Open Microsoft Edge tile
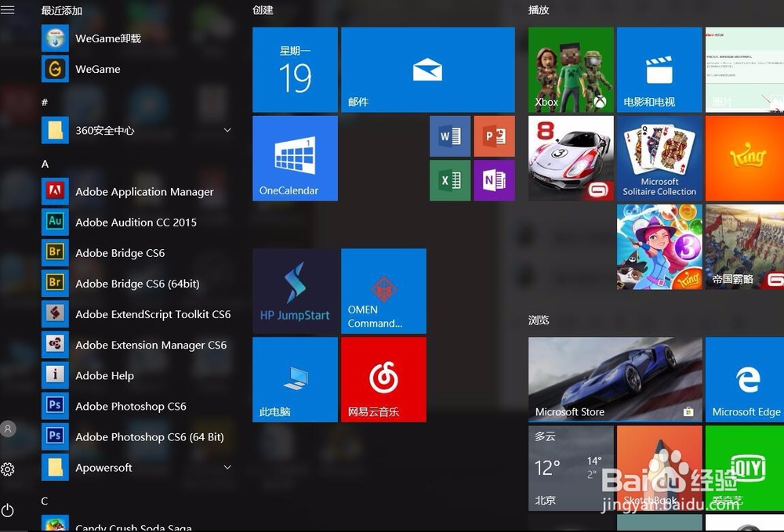This screenshot has width=784, height=532. [x=745, y=380]
